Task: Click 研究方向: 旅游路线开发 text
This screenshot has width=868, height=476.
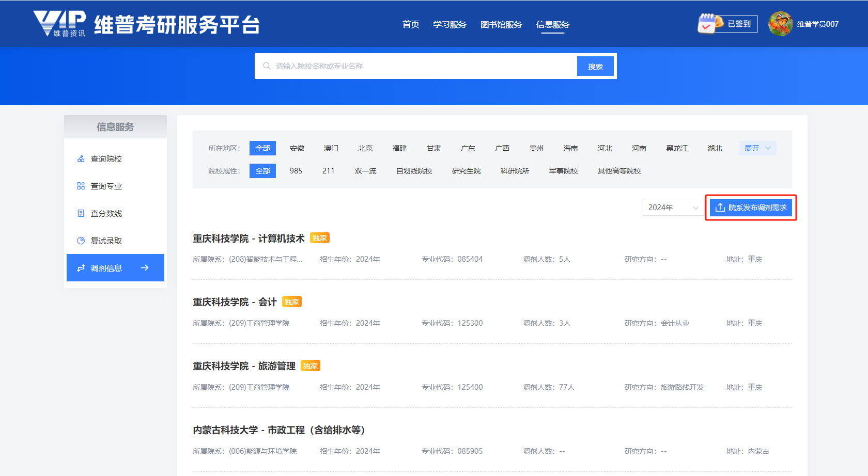Action: pos(664,387)
